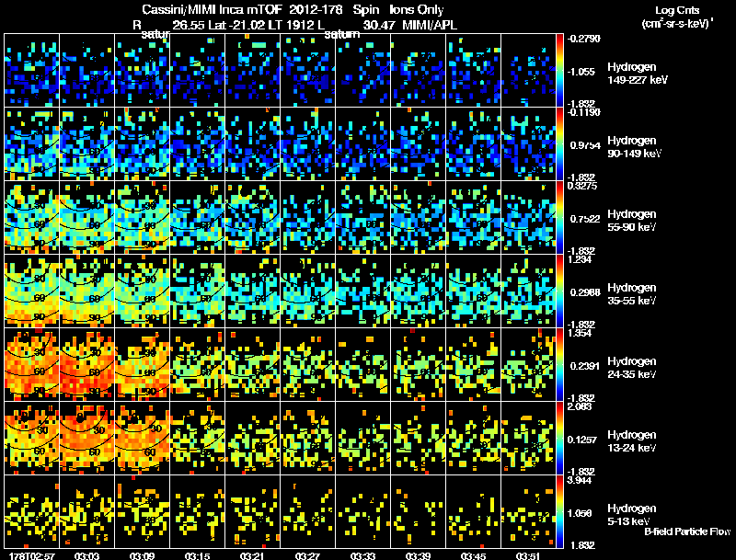Viewport: 736px width, 560px height.
Task: Select the color bar for 55-90 keV row
Action: click(x=559, y=217)
